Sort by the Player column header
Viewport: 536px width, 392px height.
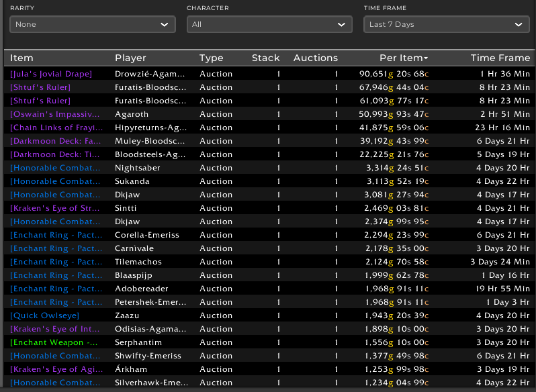(x=130, y=58)
